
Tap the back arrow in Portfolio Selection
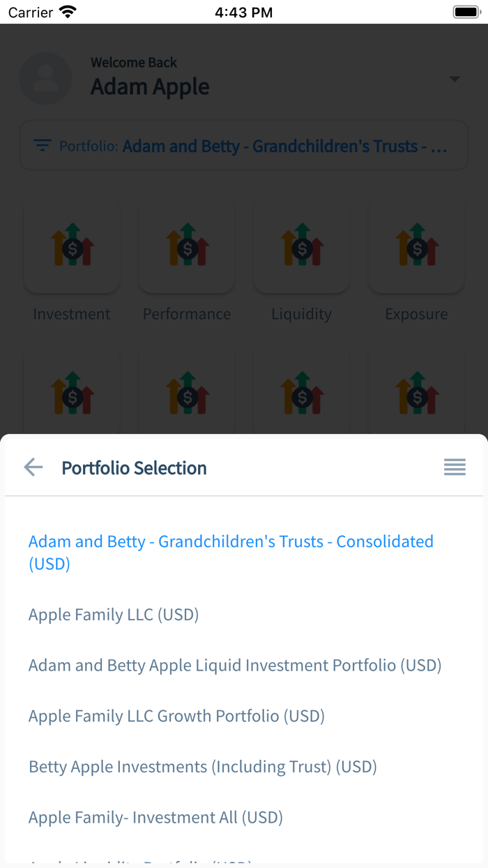(x=33, y=467)
